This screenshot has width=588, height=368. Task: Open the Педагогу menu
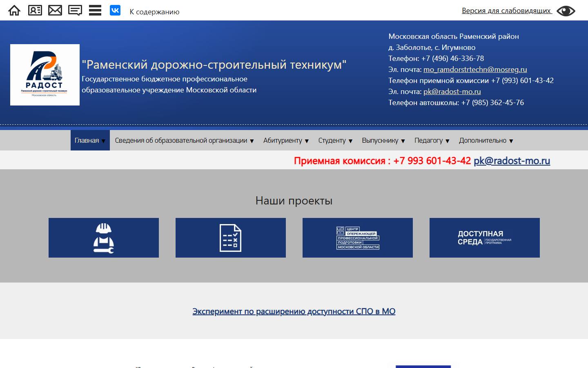pyautogui.click(x=428, y=140)
